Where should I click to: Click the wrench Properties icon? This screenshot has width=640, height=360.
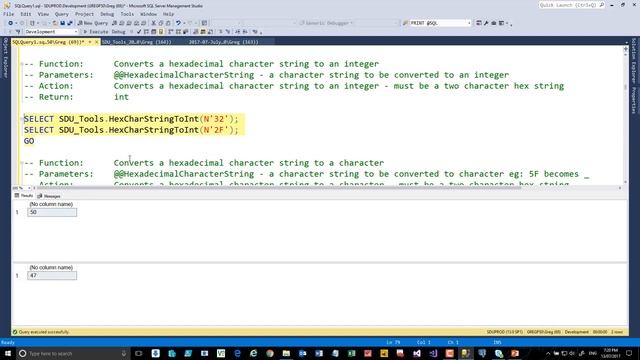click(x=486, y=23)
